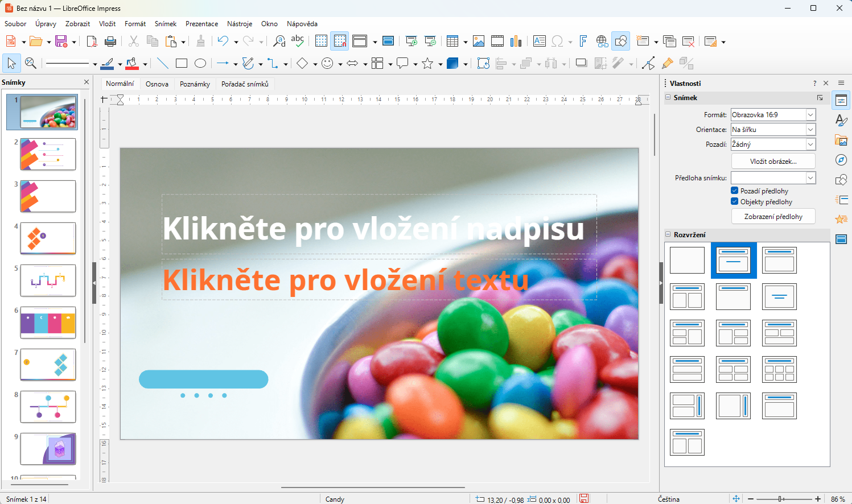The image size is (852, 504).
Task: Run the spelling check icon
Action: click(297, 41)
